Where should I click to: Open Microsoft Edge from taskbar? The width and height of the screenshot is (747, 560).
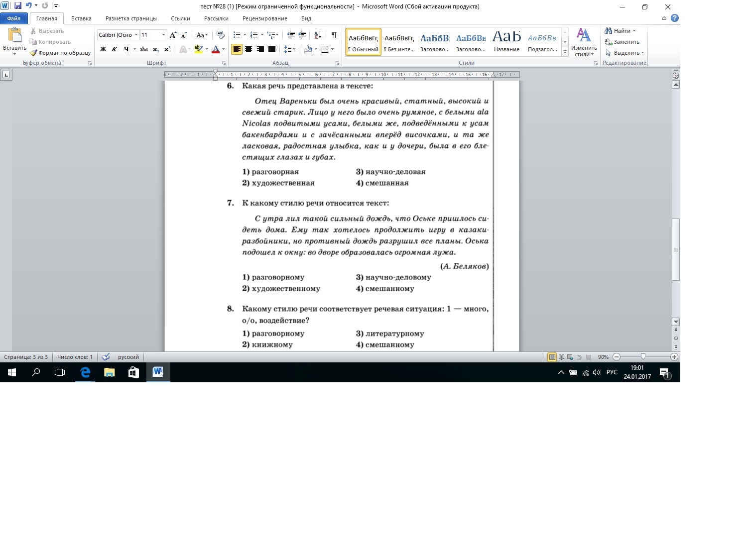click(x=85, y=372)
